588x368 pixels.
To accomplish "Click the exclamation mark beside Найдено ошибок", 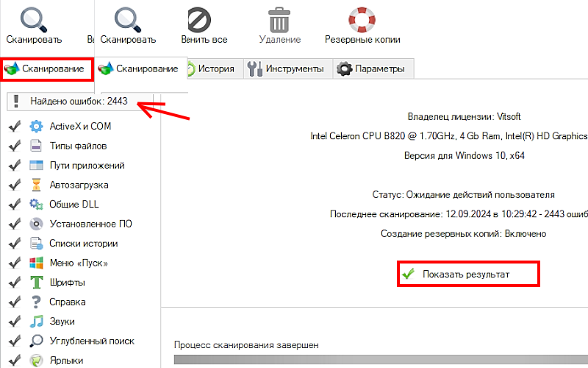I will point(15,101).
